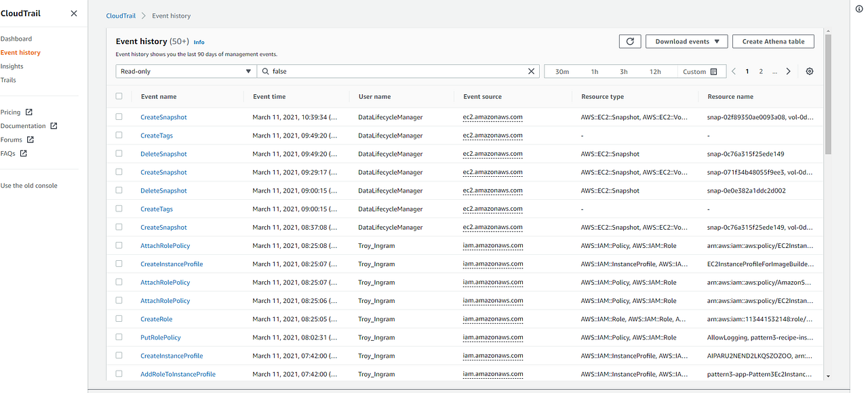Open Trails in the sidebar
This screenshot has height=393, width=868.
tap(8, 80)
